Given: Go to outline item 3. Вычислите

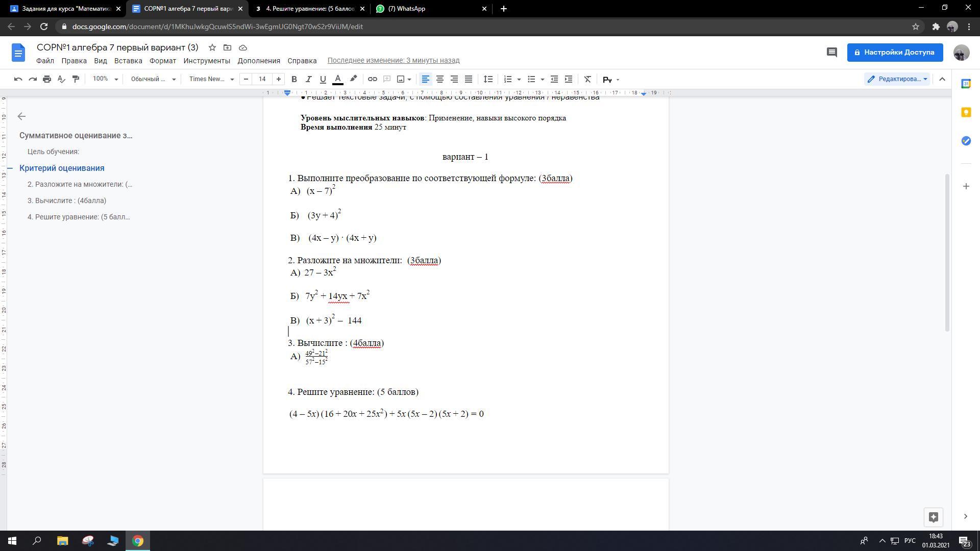Looking at the screenshot, I should click(x=67, y=201).
